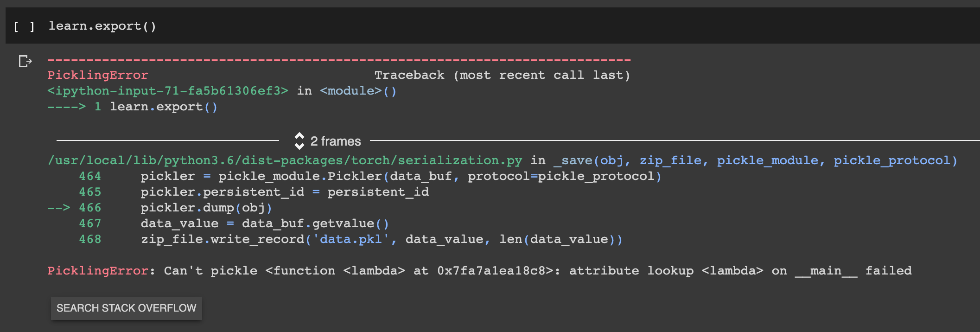Run the learn.export() cell via brackets
Screen dimensions: 980x332
pos(24,26)
